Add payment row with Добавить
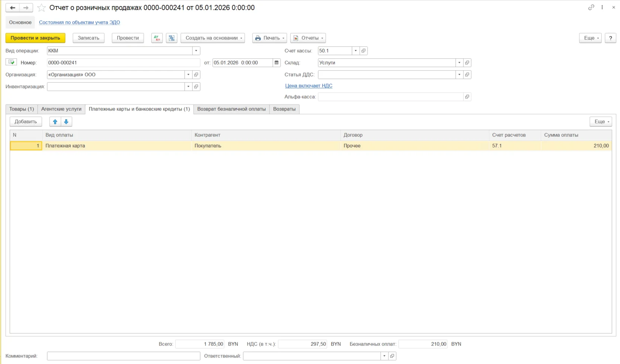This screenshot has height=364, width=620. click(26, 122)
